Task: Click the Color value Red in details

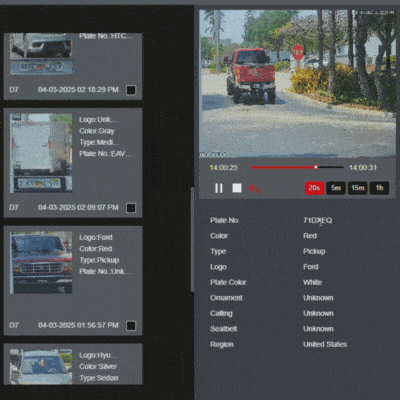Action: [310, 236]
